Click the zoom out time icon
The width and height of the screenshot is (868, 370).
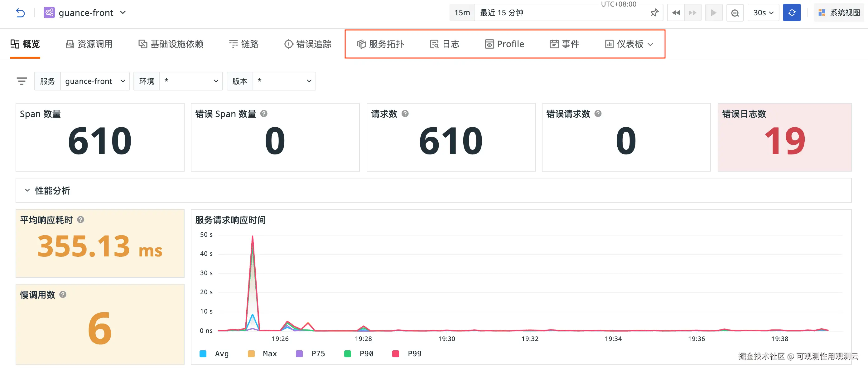point(735,13)
